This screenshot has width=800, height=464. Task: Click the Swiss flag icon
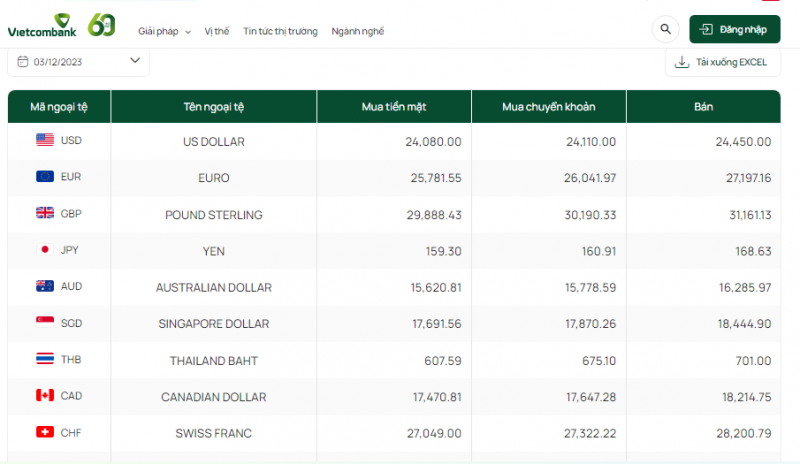pos(45,432)
